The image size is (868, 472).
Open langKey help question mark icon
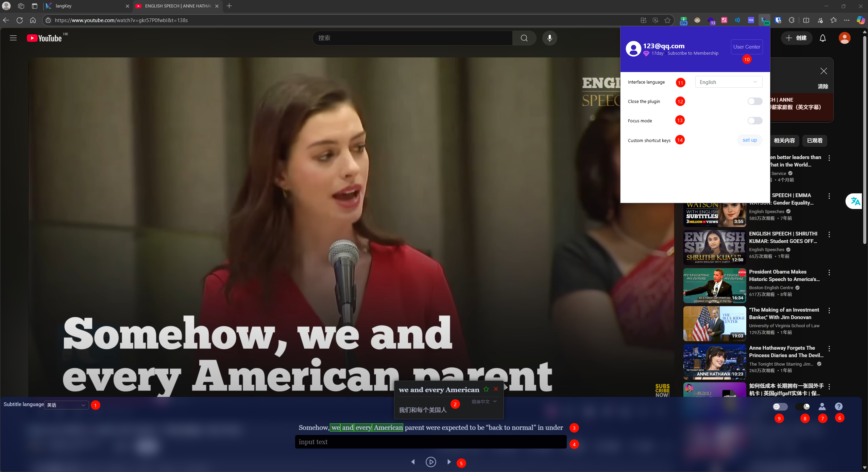tap(839, 406)
